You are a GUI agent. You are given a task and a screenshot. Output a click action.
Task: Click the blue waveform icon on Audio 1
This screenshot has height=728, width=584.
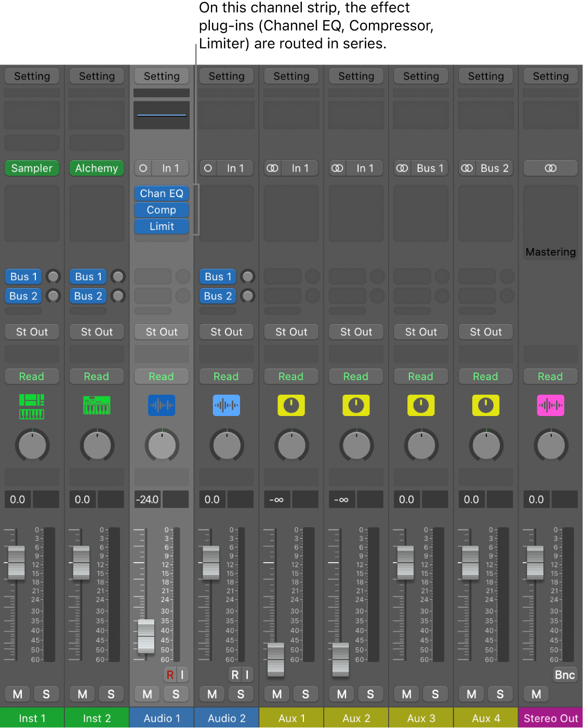162,406
